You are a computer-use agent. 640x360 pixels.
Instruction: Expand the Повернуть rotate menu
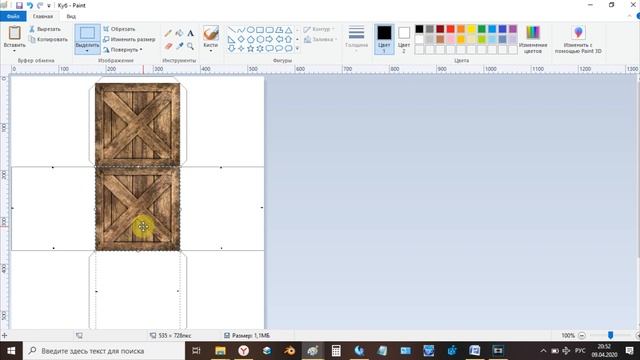(123, 50)
